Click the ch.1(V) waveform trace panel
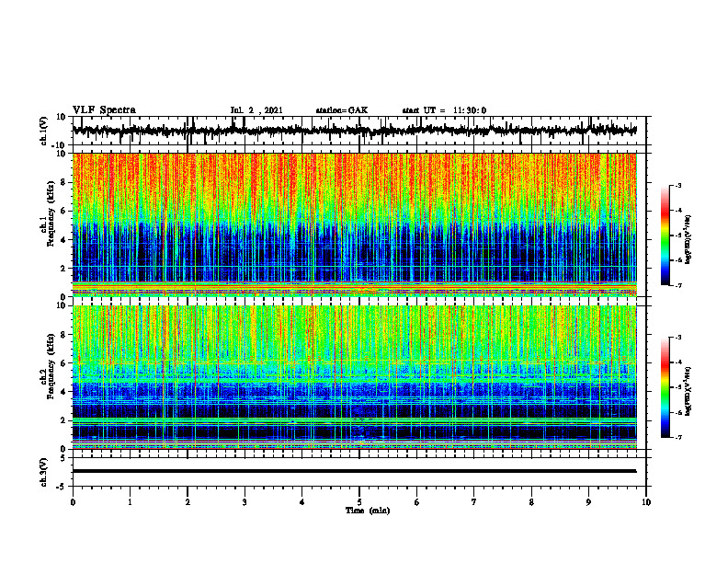Screen dimensions: 728x563 tap(359, 131)
